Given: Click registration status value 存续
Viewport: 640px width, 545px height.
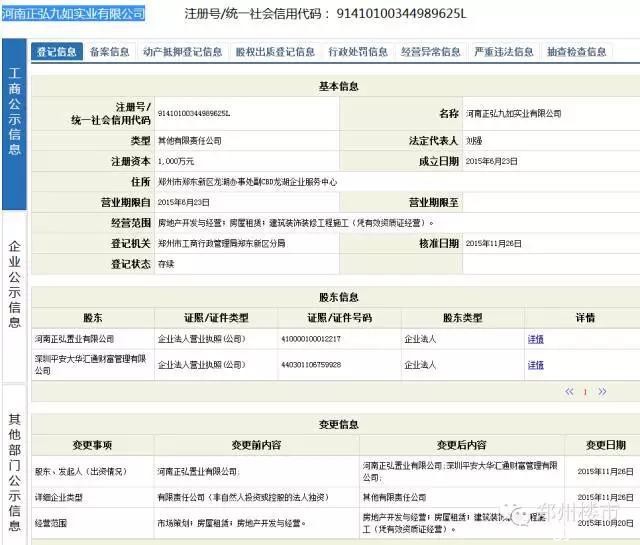Looking at the screenshot, I should tap(166, 264).
